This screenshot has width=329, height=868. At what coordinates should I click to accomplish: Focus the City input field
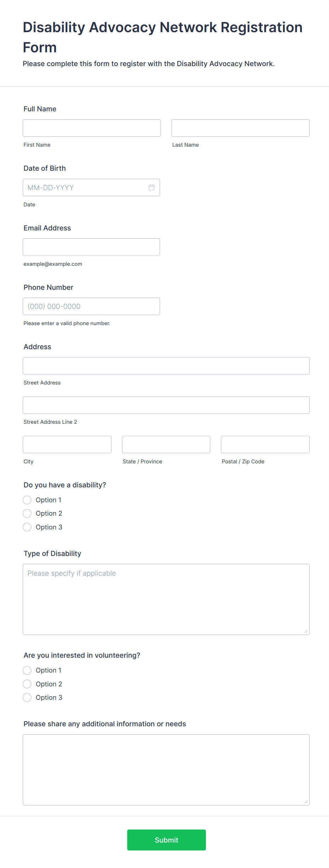67,444
